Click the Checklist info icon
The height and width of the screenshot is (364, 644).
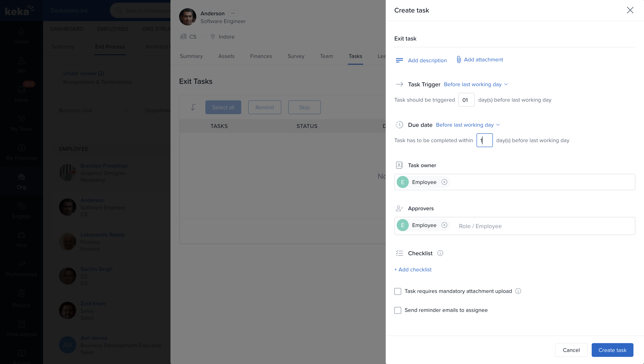(440, 253)
